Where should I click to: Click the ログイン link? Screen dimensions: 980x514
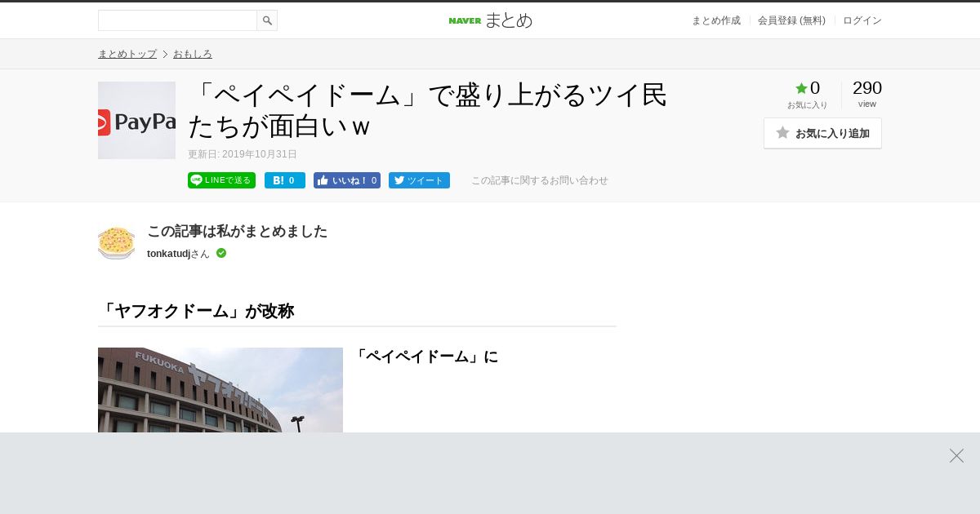(x=862, y=20)
